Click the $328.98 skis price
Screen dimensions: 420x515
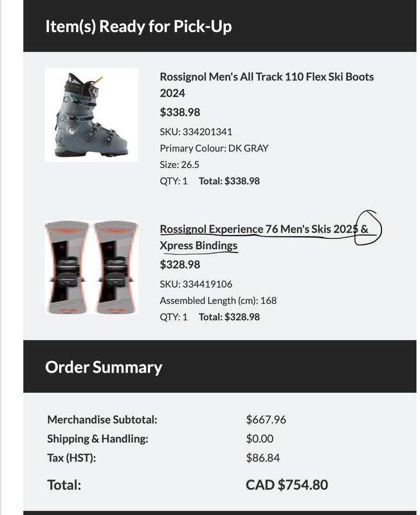point(180,265)
